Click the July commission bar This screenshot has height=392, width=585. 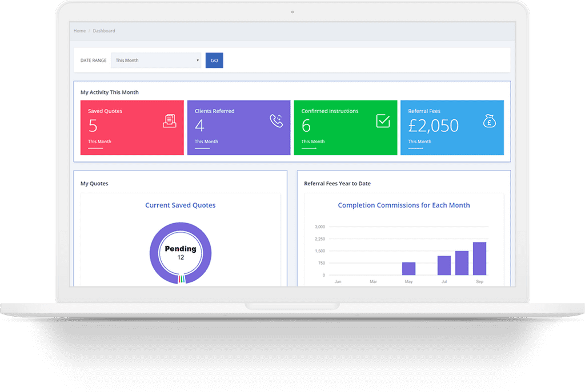coord(444,265)
